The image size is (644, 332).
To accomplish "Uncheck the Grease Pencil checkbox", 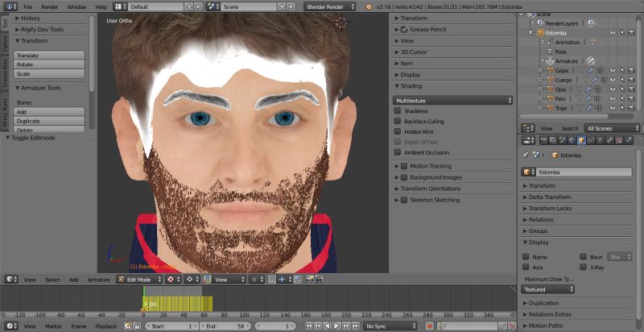I will coord(404,30).
